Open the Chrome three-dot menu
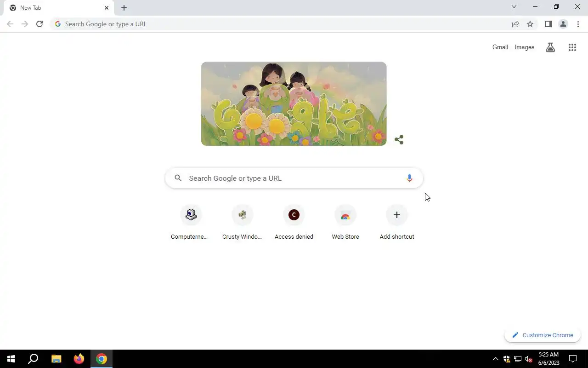This screenshot has width=588, height=368. click(578, 24)
